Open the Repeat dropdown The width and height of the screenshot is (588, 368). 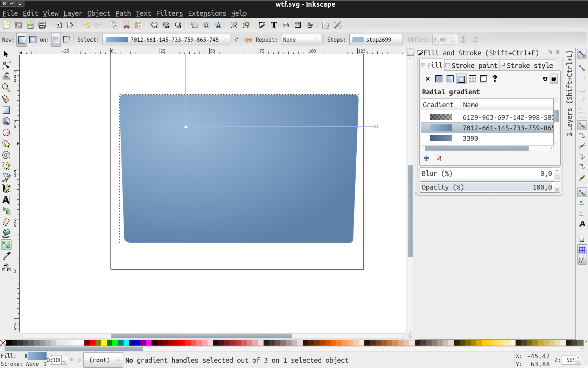(x=300, y=40)
